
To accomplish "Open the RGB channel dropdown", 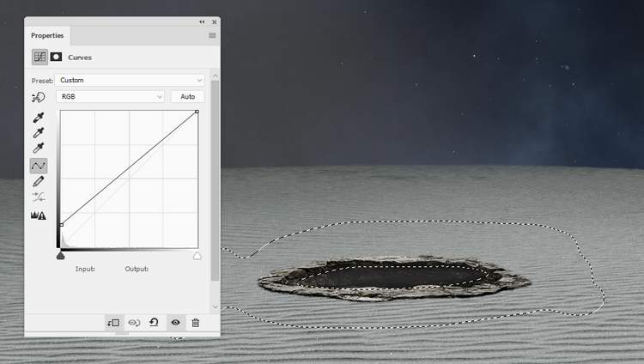I will point(111,96).
